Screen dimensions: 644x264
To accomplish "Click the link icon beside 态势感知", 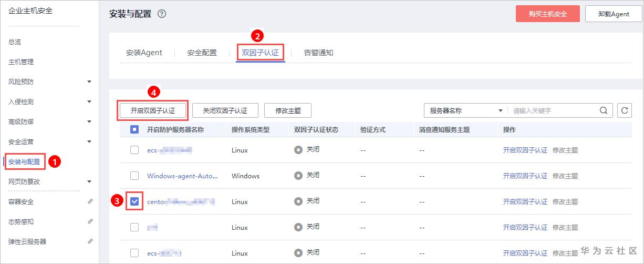I will tap(90, 222).
